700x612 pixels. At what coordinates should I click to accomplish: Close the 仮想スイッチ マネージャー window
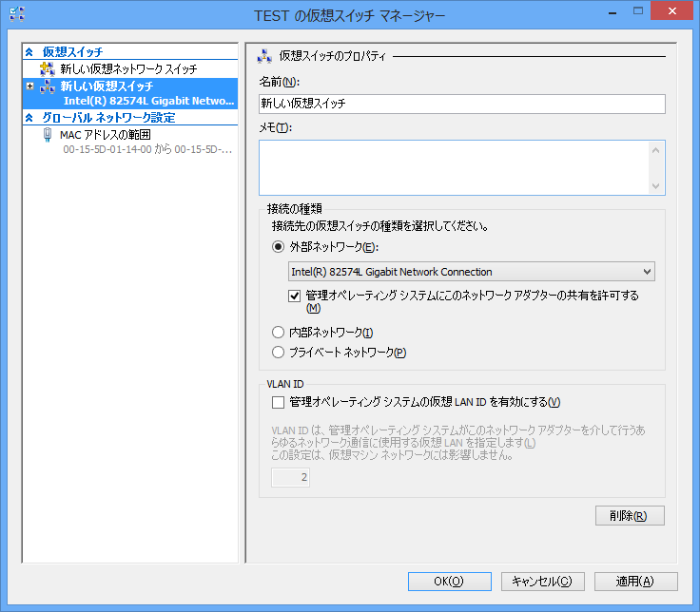click(672, 11)
